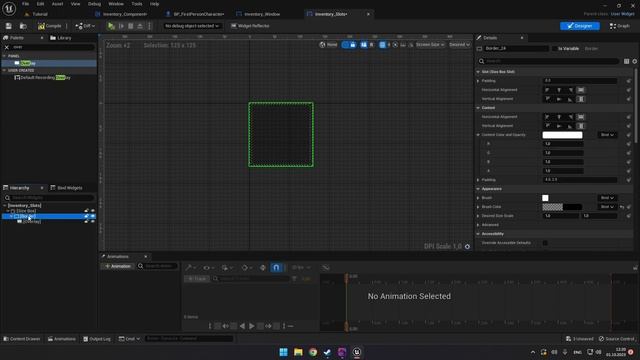Image resolution: width=640 pixels, height=360 pixels.
Task: Set Slot vertical alignment to fill
Action: (581, 99)
